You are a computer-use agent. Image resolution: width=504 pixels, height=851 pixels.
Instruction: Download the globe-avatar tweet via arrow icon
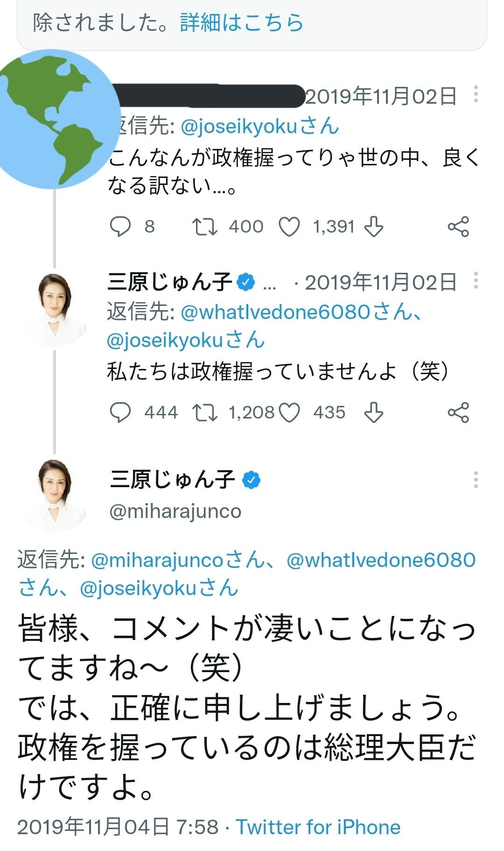coord(373,227)
